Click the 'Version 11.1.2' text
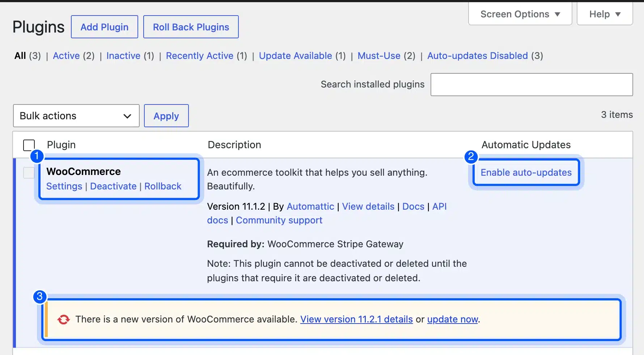Screen dimensions: 644x355 click(x=236, y=206)
